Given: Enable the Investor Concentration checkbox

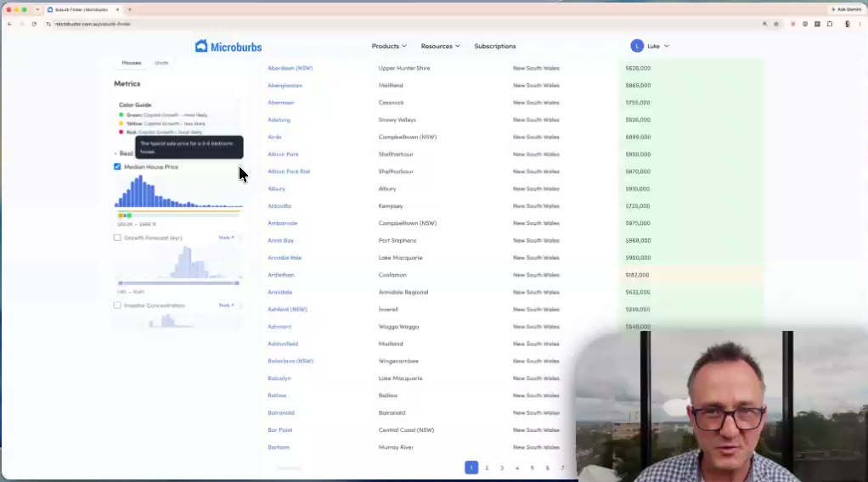Looking at the screenshot, I should 117,305.
